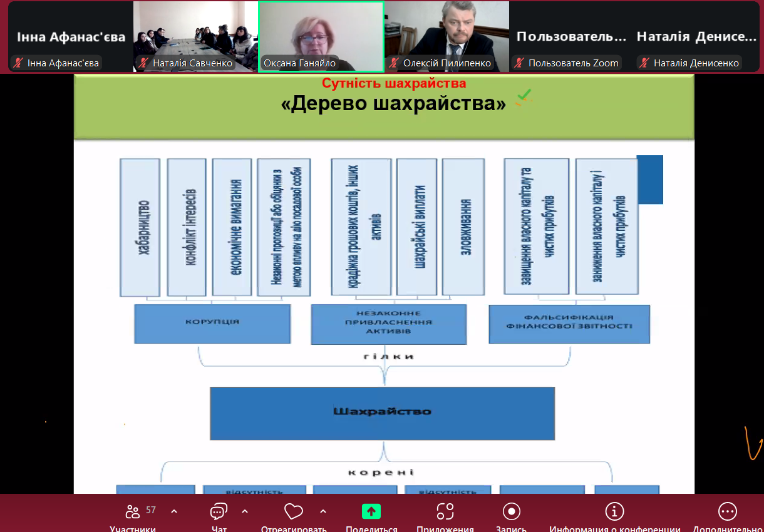This screenshot has width=764, height=532.
Task: Expand the chevron next to Чат
Action: tap(245, 511)
